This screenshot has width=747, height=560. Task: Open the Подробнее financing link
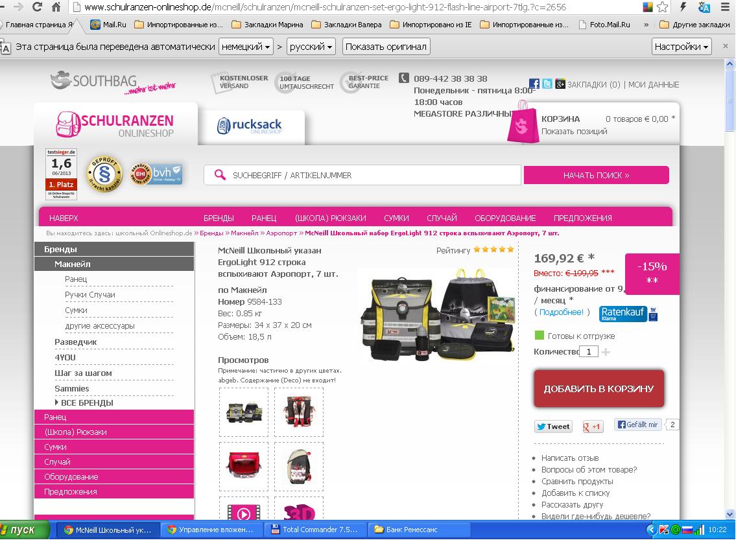[x=561, y=312]
